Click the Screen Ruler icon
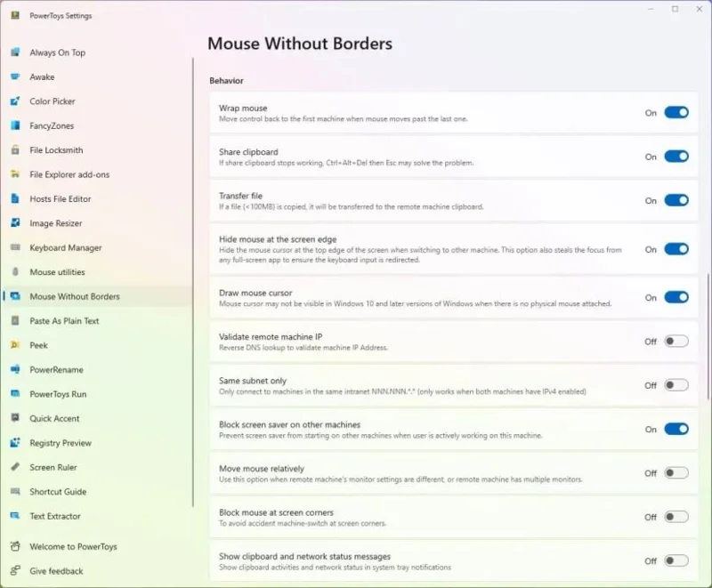 click(x=15, y=467)
